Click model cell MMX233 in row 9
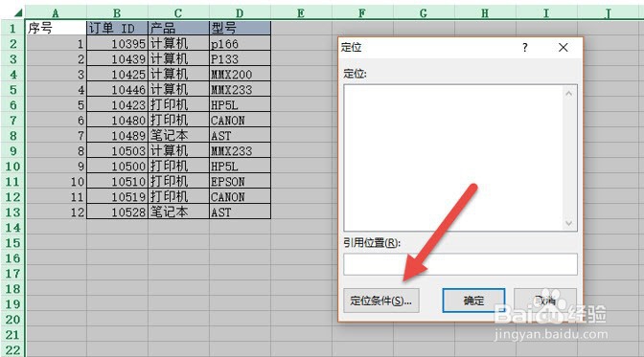This screenshot has width=644, height=357. click(x=240, y=150)
